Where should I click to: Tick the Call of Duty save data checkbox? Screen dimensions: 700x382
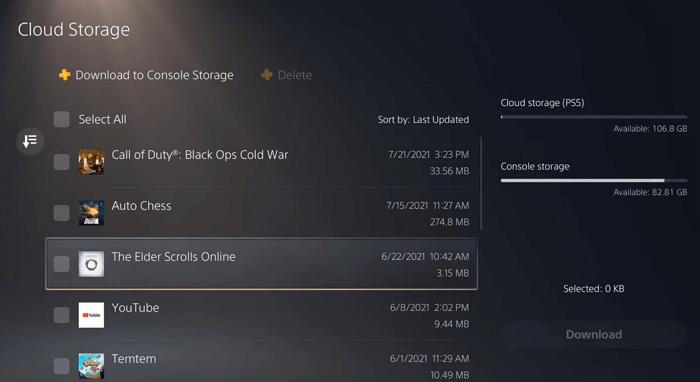pos(62,162)
